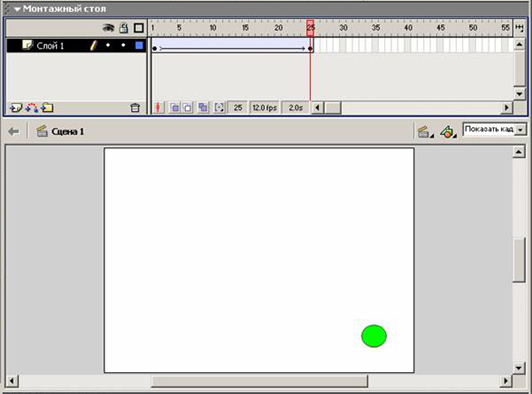Click the Insert Layer icon
The width and height of the screenshot is (532, 394).
[16, 108]
